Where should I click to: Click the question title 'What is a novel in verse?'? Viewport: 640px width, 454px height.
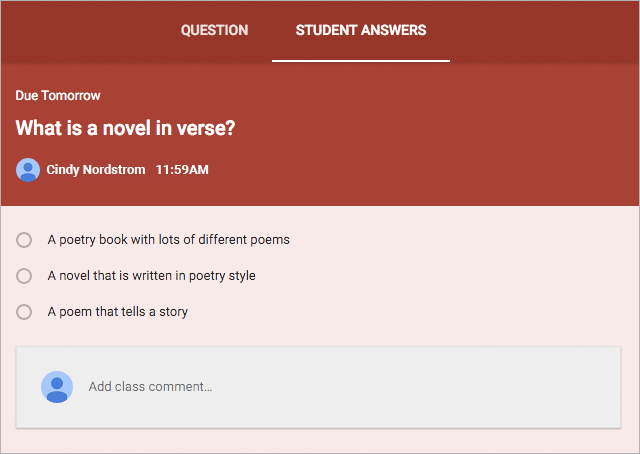click(125, 129)
